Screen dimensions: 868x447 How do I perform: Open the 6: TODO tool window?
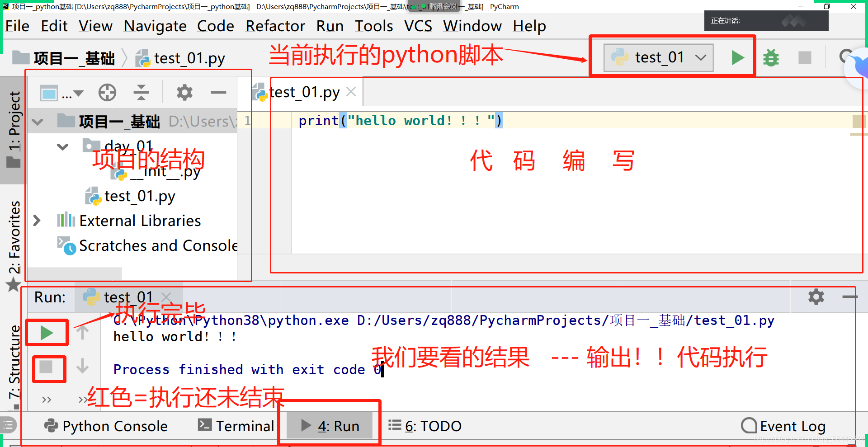click(x=425, y=426)
